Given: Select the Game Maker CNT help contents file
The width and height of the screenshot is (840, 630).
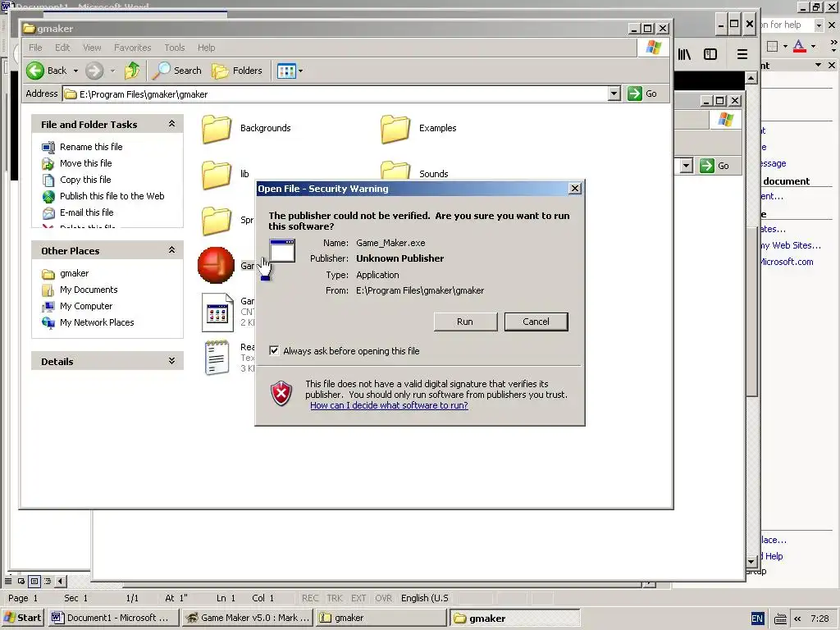Looking at the screenshot, I should point(217,313).
